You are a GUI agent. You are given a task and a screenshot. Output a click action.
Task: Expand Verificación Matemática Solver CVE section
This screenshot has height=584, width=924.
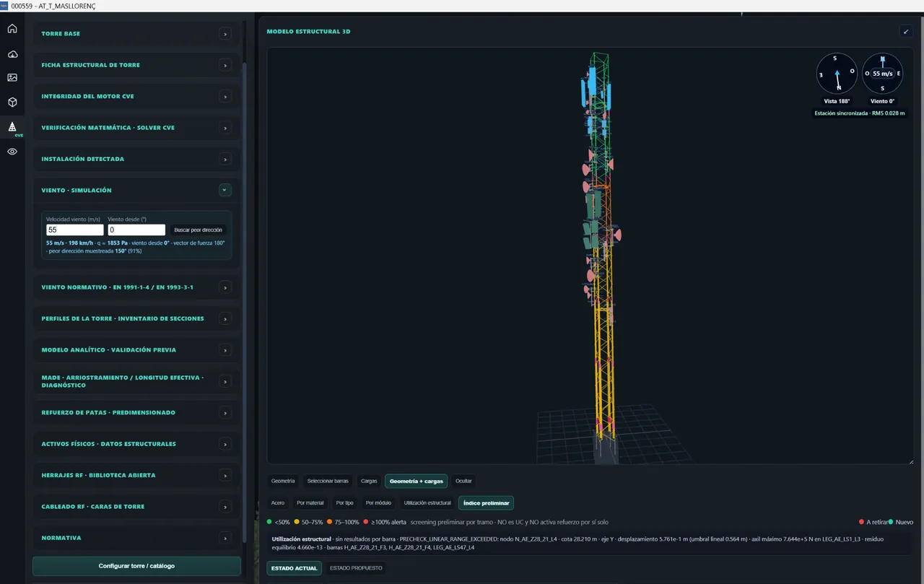tap(225, 128)
